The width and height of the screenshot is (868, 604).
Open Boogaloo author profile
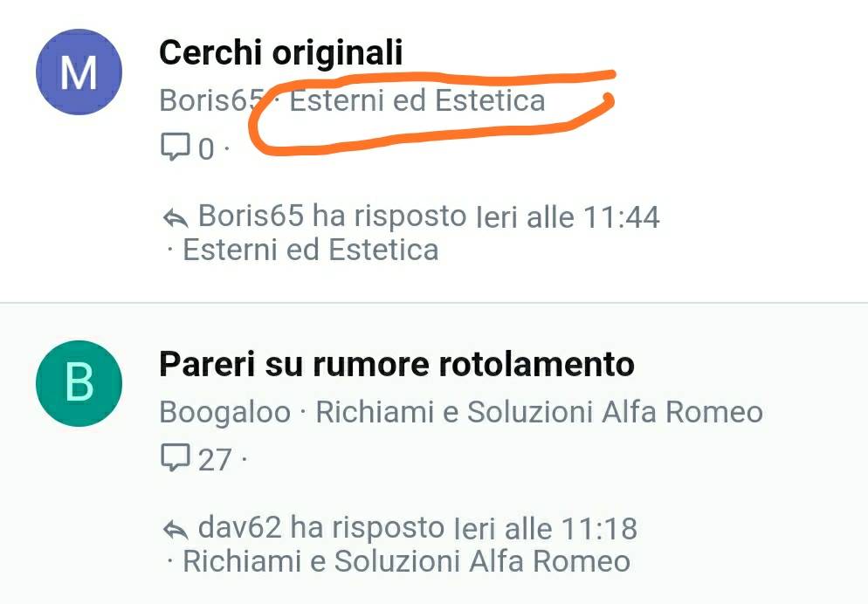click(x=224, y=413)
